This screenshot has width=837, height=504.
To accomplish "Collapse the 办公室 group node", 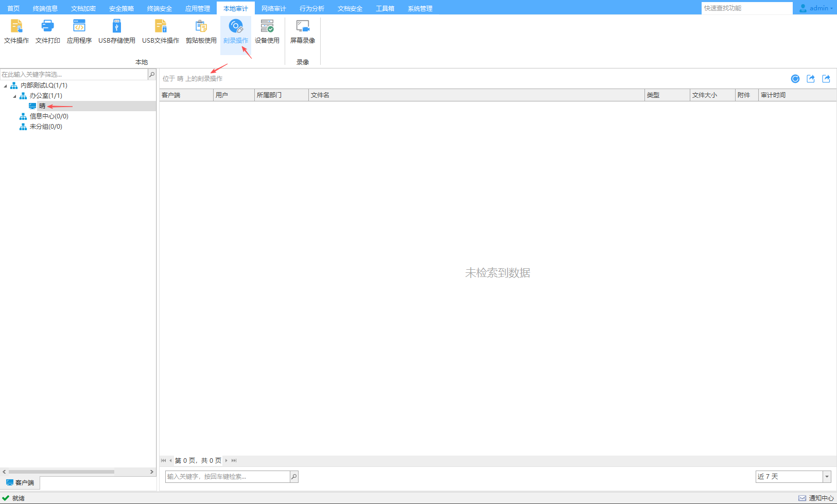I will pos(14,96).
